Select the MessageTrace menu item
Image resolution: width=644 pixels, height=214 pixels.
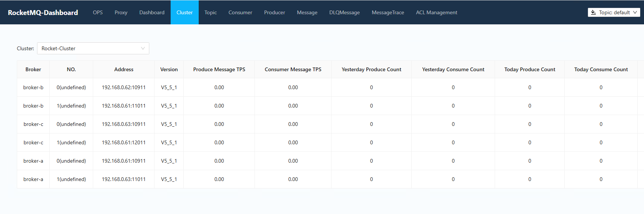pyautogui.click(x=388, y=12)
